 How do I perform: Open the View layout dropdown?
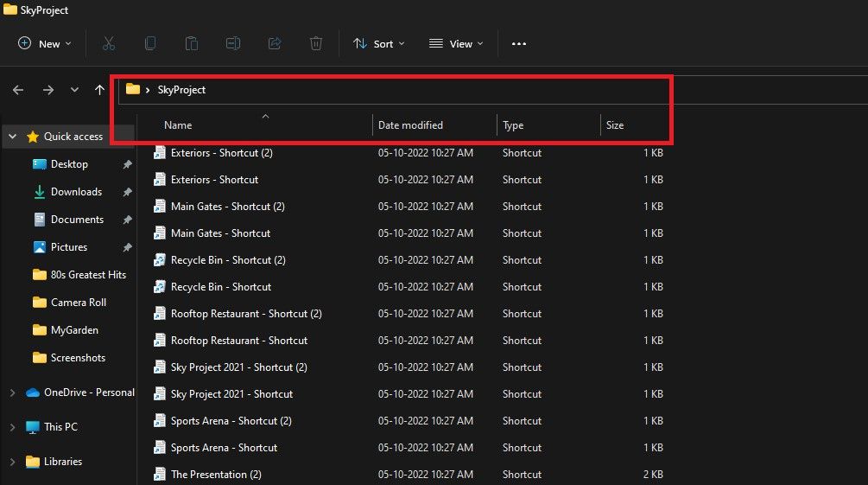pyautogui.click(x=456, y=43)
